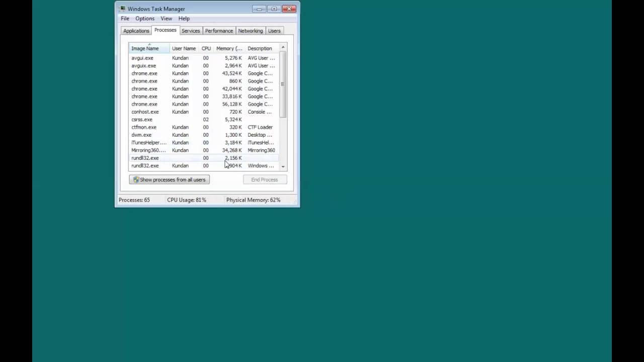Screen dimensions: 644x362
Task: Switch to the Users tab
Action: (x=274, y=31)
